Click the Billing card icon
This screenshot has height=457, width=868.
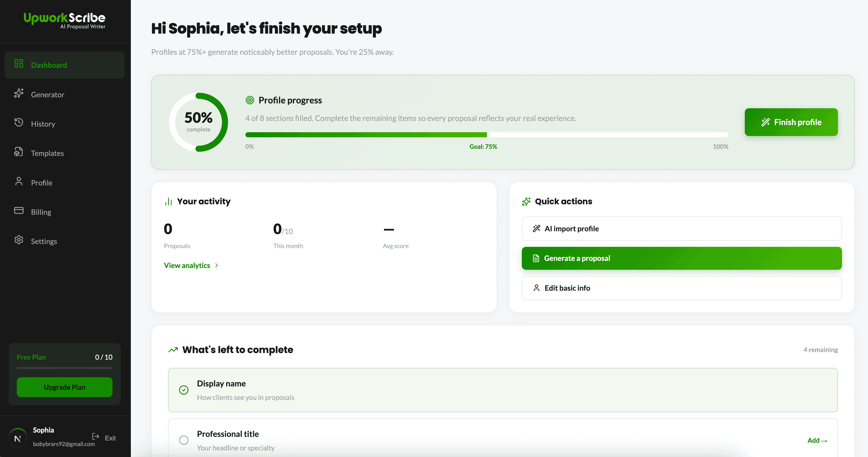19,210
